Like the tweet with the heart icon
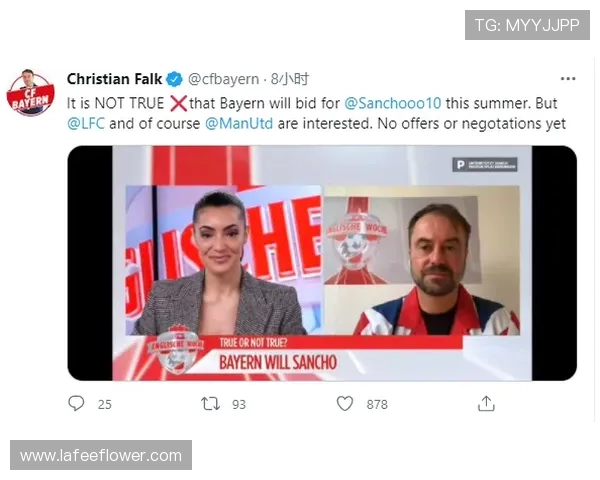The width and height of the screenshot is (600, 480). click(345, 404)
